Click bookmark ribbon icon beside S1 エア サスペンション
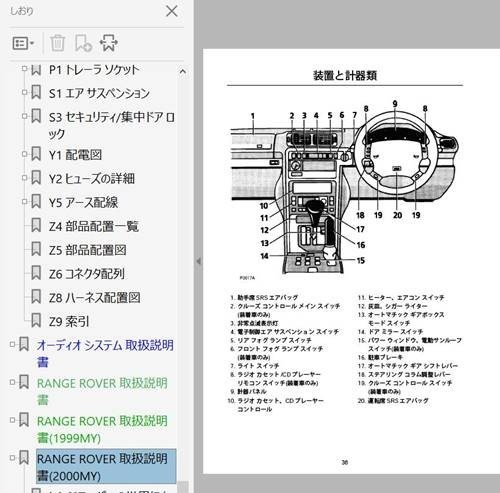Viewport: 500px width, 493px height. coord(36,92)
